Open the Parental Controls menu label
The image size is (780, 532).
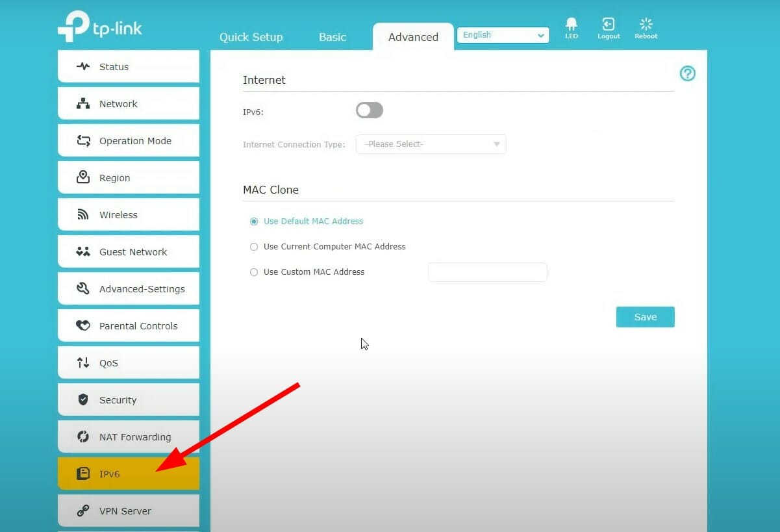click(138, 326)
